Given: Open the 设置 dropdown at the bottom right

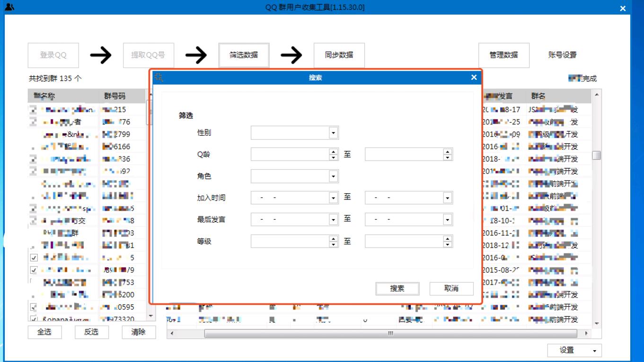Looking at the screenshot, I should point(574,350).
